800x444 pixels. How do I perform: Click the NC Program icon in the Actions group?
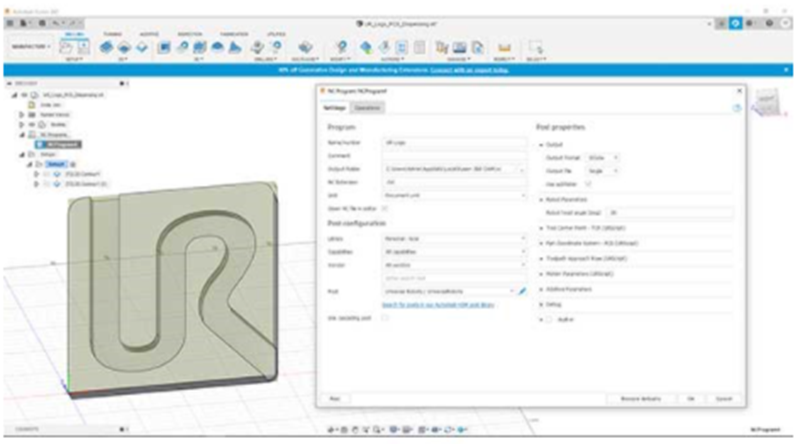pyautogui.click(x=402, y=47)
